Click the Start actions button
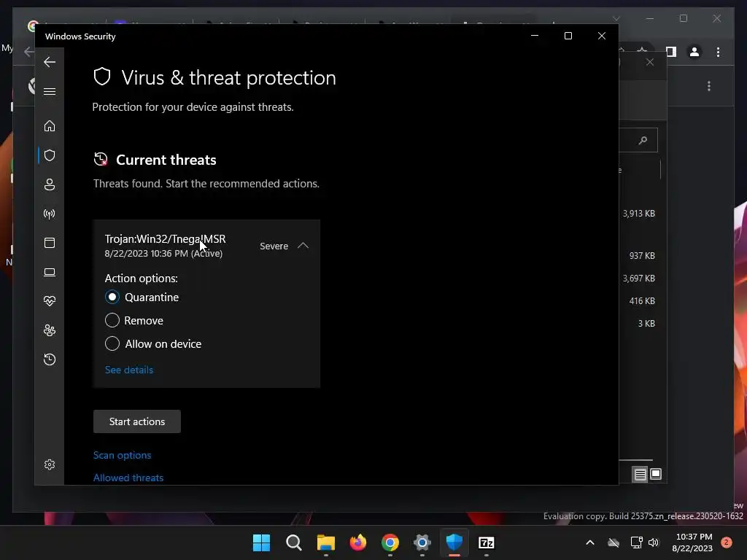Viewport: 747px width, 560px height. pos(136,421)
